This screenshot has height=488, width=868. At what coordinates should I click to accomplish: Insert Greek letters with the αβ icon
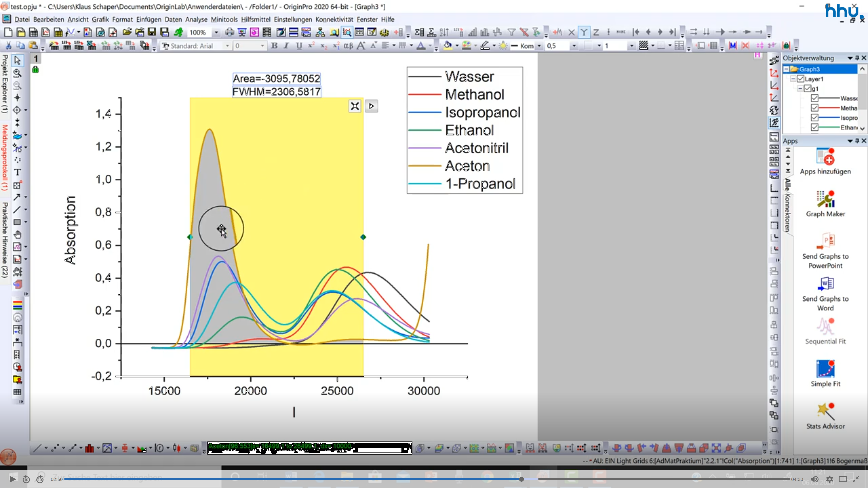[348, 45]
